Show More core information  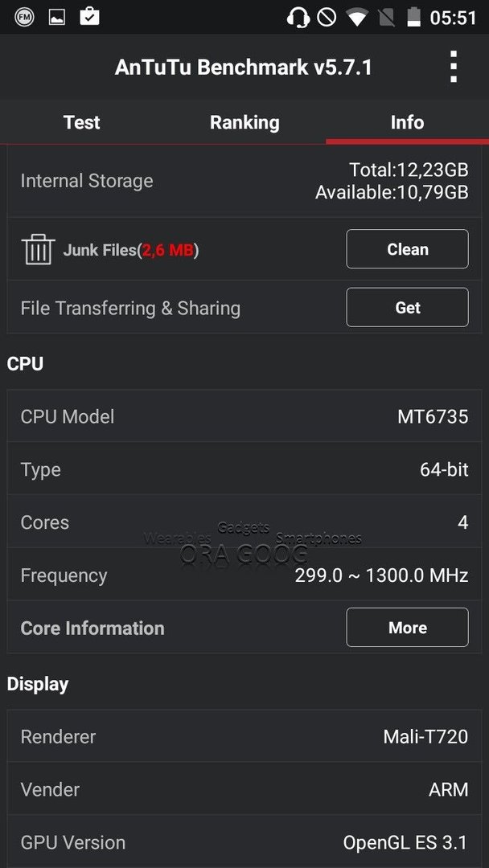click(x=408, y=627)
